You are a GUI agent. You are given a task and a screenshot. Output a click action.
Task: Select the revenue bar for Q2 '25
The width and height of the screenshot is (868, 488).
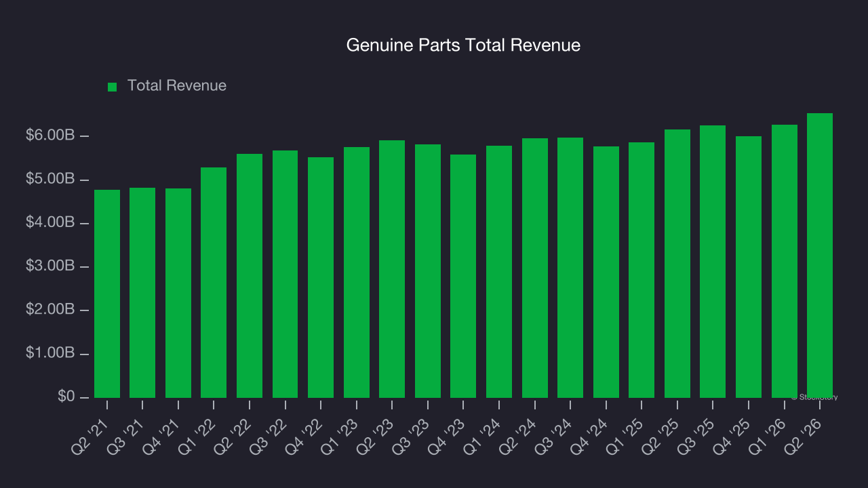(x=677, y=264)
